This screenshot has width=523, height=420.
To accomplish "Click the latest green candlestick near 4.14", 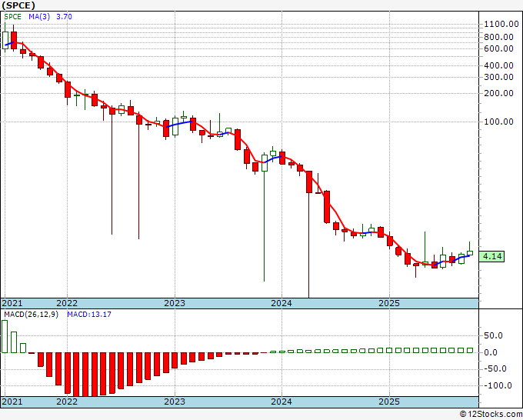I will (x=470, y=253).
